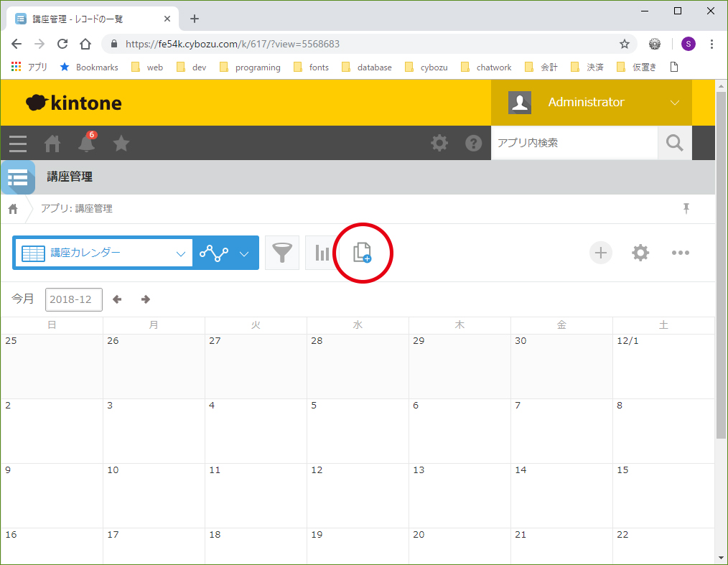
Task: Open notifications bell with 6 badge
Action: pyautogui.click(x=87, y=142)
